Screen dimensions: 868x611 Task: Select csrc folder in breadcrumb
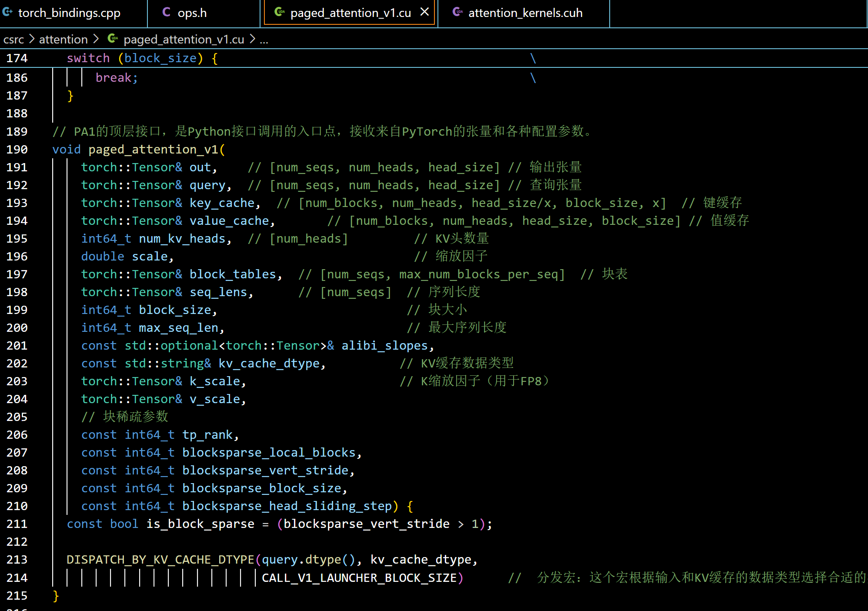pyautogui.click(x=13, y=40)
